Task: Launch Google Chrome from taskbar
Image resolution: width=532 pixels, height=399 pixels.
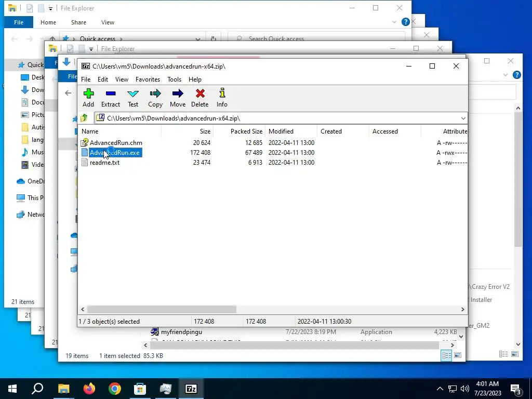Action: point(115,389)
